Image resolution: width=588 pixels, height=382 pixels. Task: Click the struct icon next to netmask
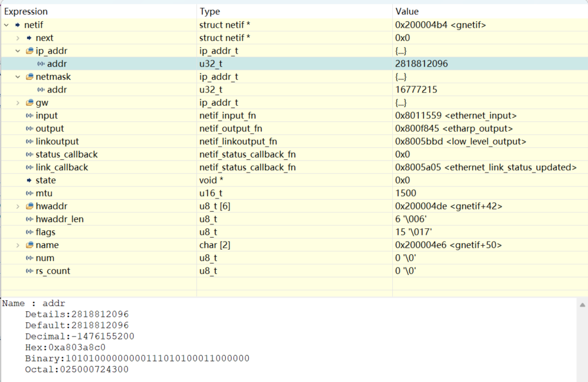pos(28,77)
